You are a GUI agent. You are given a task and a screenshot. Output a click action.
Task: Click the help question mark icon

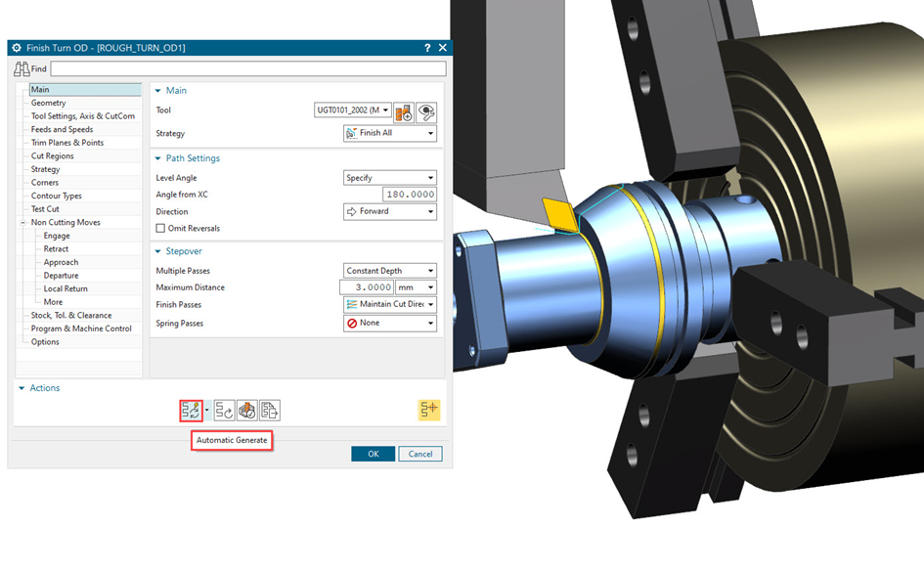(x=427, y=48)
